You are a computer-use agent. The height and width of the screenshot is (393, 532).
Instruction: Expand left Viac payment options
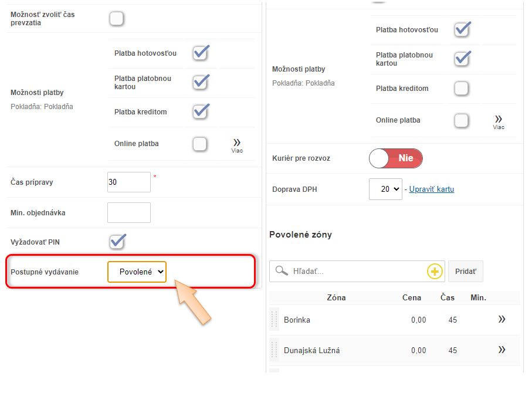(237, 145)
